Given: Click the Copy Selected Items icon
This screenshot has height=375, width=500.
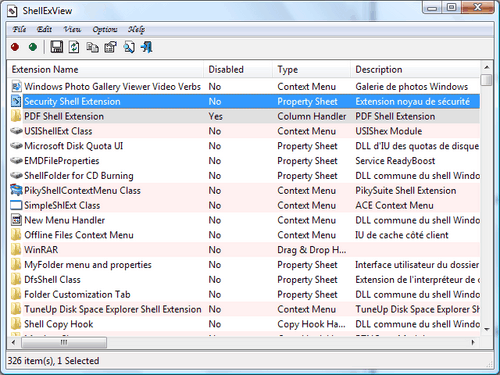Looking at the screenshot, I should click(x=92, y=47).
